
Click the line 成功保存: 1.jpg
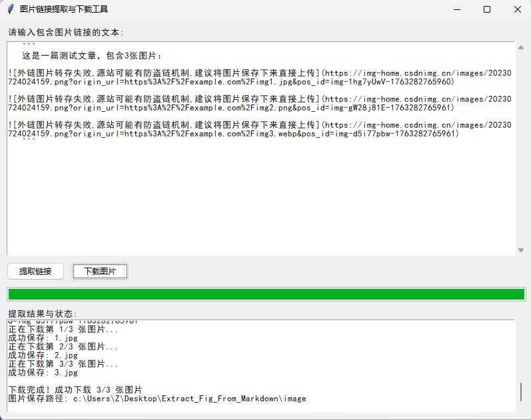click(43, 337)
